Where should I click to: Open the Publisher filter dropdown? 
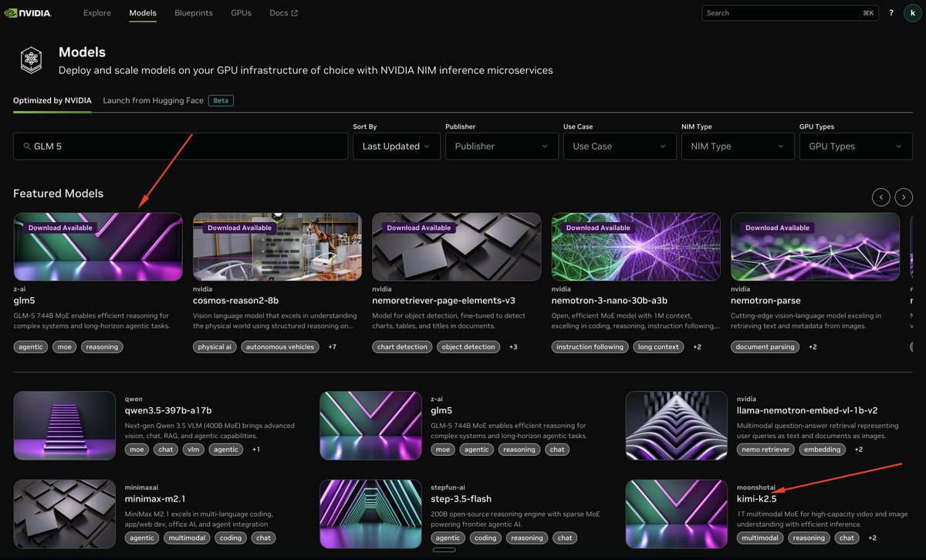tap(502, 146)
